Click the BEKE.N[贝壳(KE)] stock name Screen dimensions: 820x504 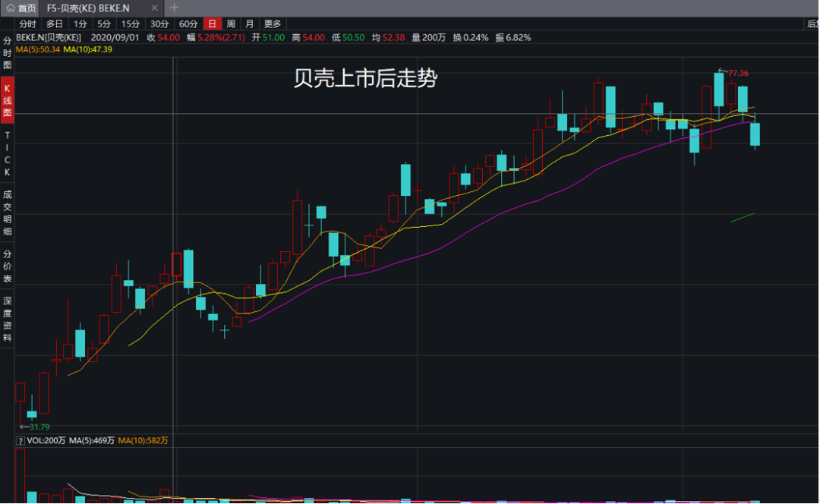coord(49,38)
